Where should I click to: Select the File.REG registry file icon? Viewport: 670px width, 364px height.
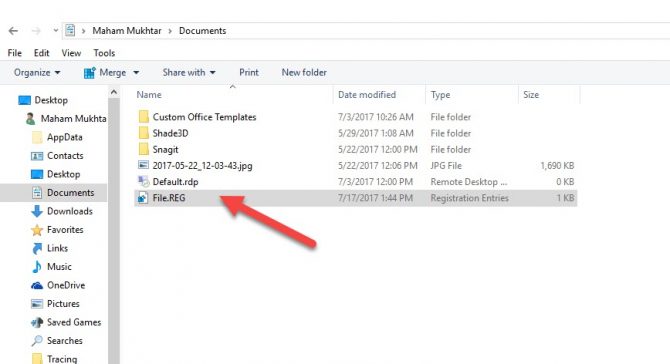[x=143, y=198]
